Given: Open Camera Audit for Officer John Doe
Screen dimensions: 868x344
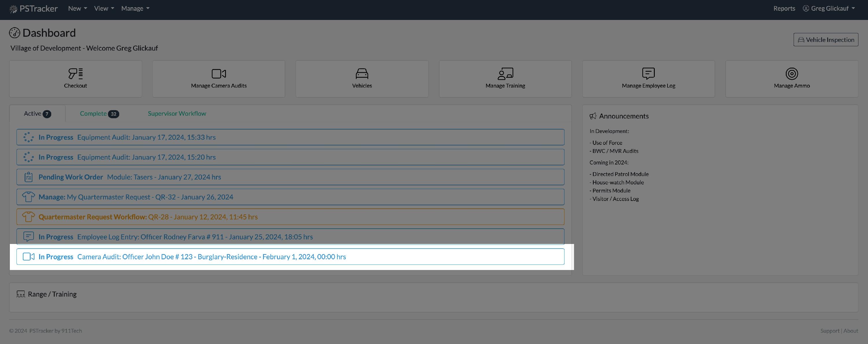Looking at the screenshot, I should pyautogui.click(x=290, y=256).
